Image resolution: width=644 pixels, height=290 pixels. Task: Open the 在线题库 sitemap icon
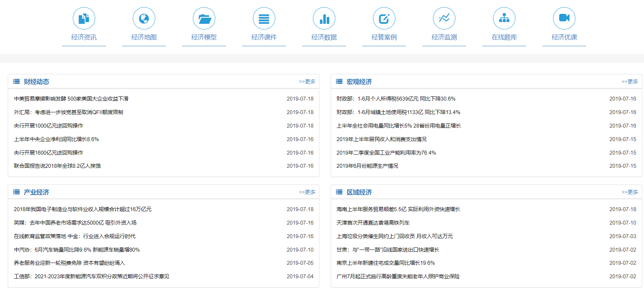(x=504, y=18)
